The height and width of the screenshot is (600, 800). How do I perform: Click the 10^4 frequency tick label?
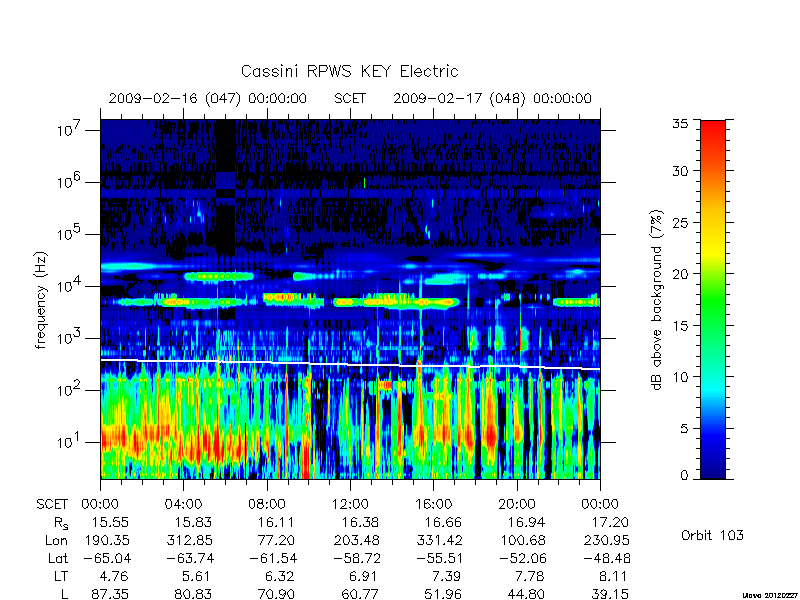coord(68,284)
